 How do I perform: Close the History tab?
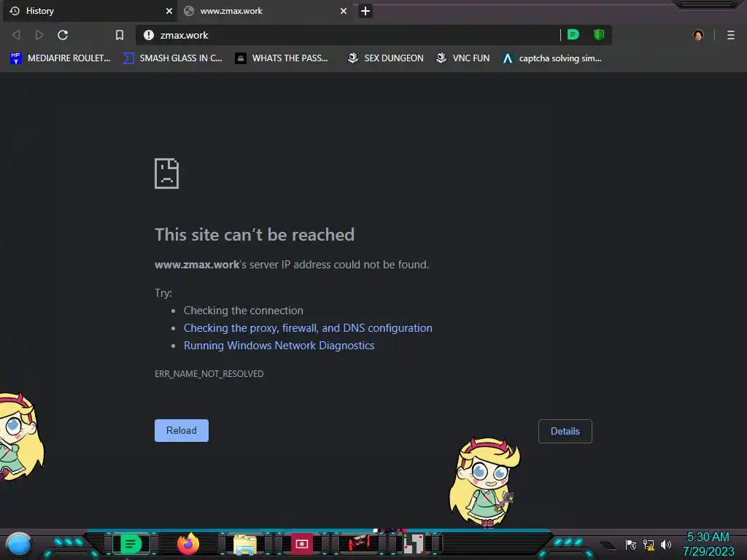pos(169,11)
